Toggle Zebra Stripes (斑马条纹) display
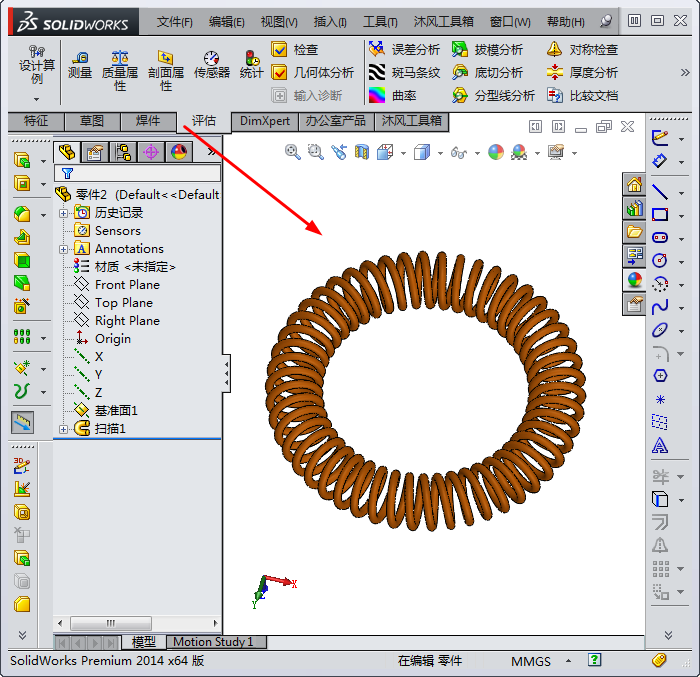This screenshot has width=700, height=677. 404,72
